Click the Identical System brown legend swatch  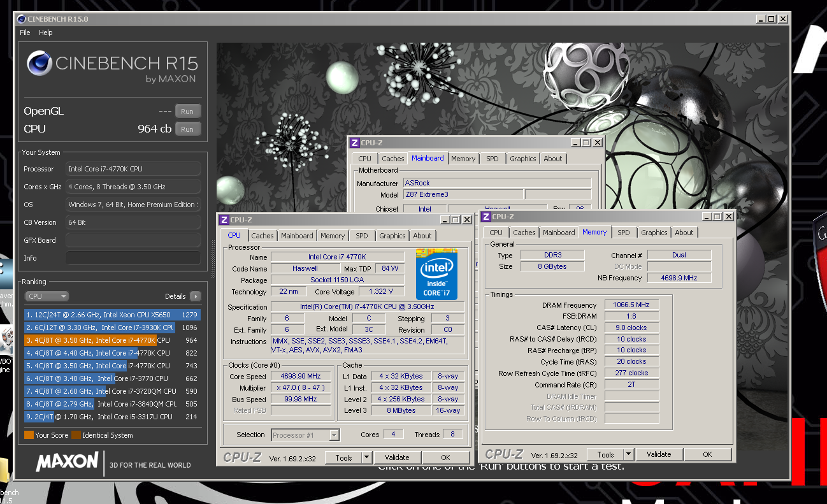coord(76,435)
